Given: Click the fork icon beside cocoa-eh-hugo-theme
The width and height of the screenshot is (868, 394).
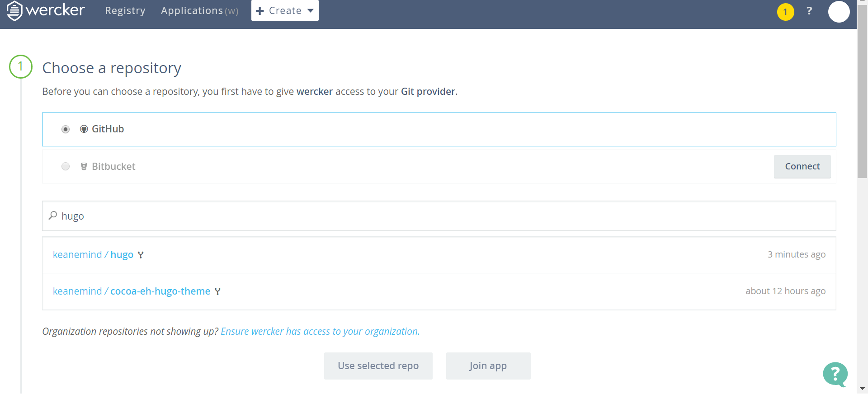Looking at the screenshot, I should 217,292.
